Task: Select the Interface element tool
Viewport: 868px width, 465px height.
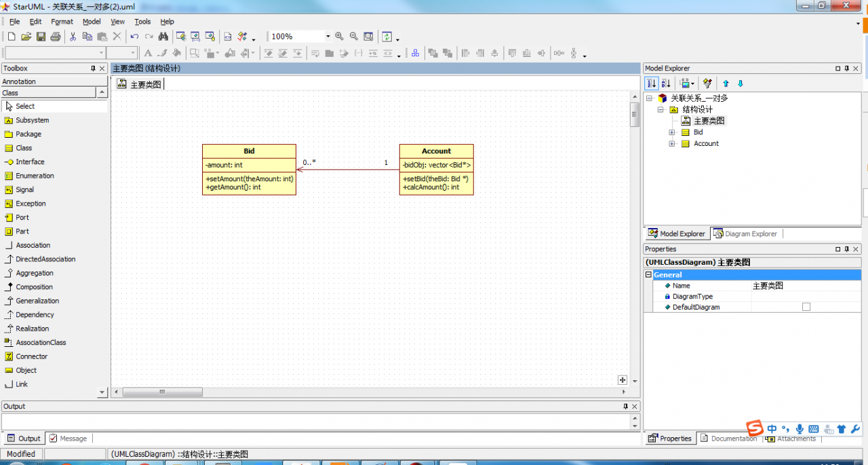Action: (x=30, y=162)
